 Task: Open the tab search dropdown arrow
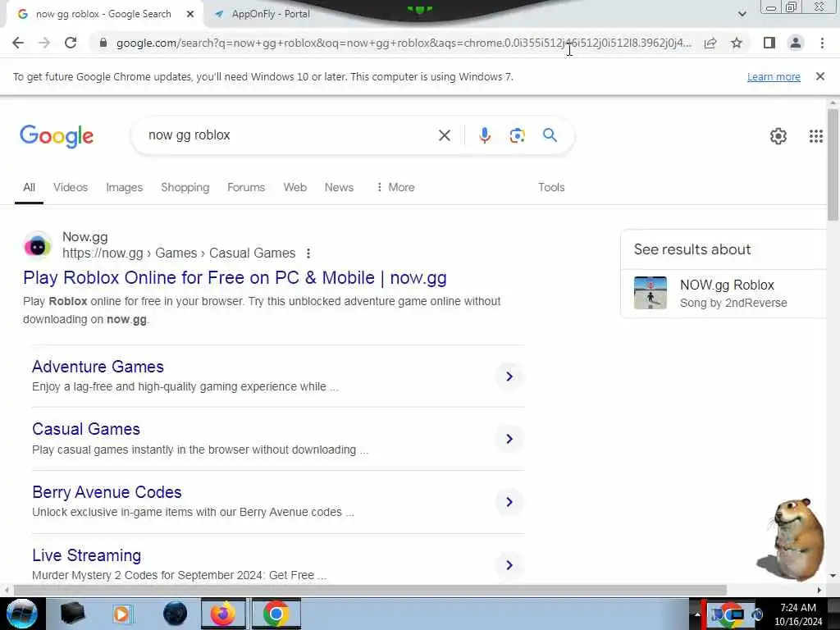click(742, 14)
